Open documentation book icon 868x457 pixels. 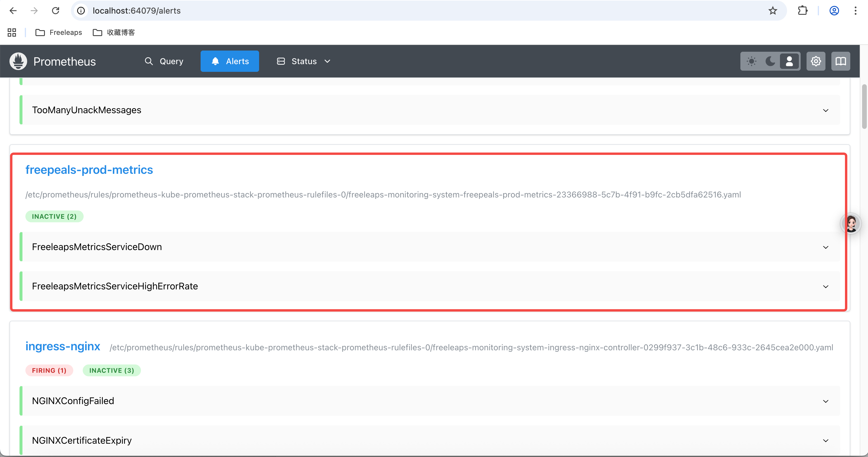(x=840, y=61)
